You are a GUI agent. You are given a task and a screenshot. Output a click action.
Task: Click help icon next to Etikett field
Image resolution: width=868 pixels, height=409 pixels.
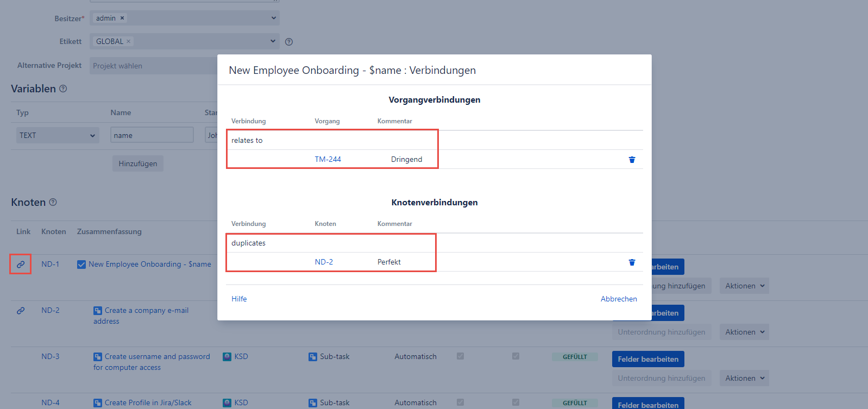289,42
